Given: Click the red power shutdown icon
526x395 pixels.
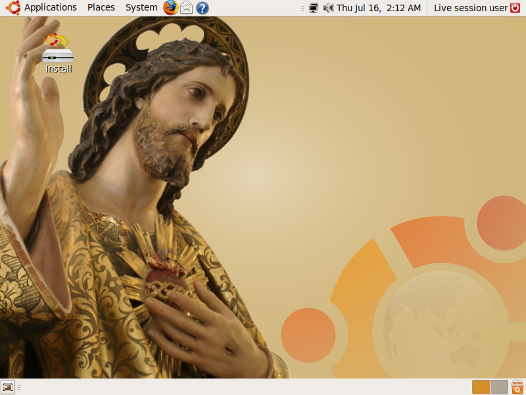Looking at the screenshot, I should pos(515,8).
